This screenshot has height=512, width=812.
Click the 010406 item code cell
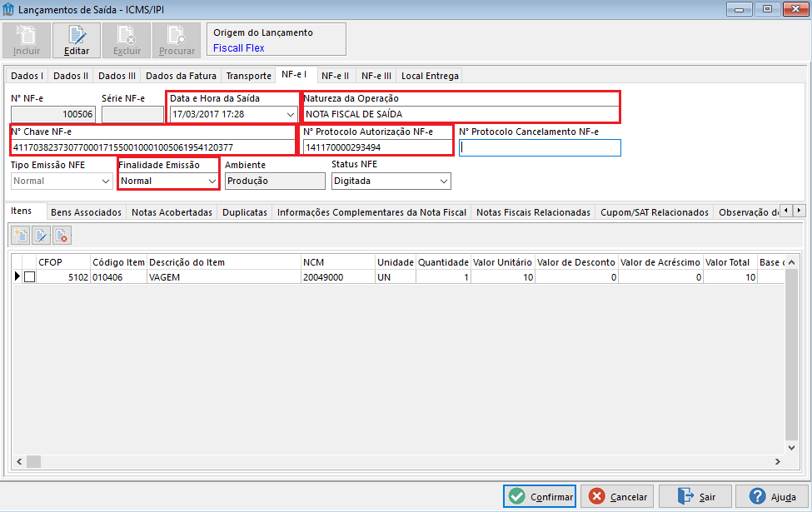click(118, 277)
